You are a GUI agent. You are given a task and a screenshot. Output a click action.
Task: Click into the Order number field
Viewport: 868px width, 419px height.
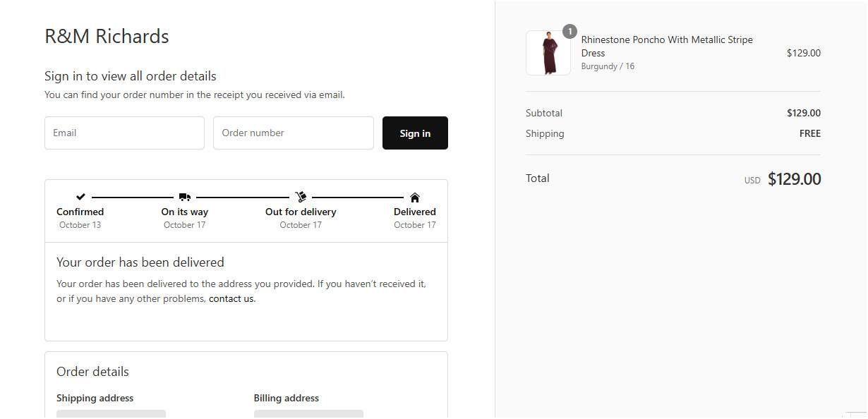click(293, 133)
